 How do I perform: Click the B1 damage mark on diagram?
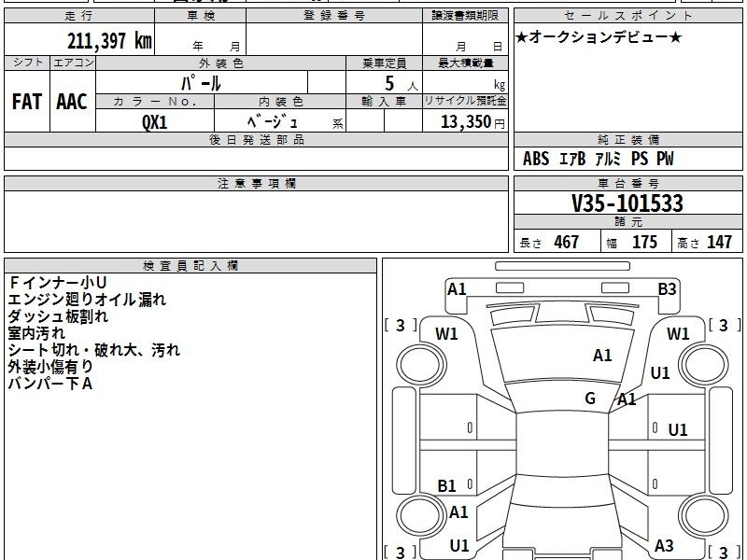pyautogui.click(x=446, y=486)
